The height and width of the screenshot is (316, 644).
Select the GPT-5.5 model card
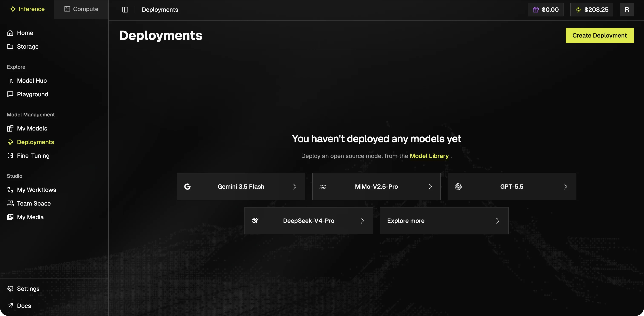512,187
